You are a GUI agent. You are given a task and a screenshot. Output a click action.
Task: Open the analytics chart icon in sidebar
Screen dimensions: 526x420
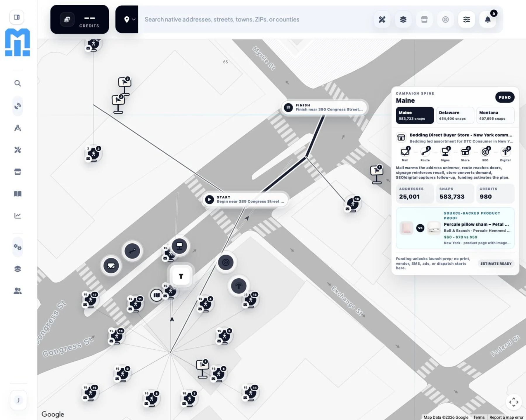18,216
